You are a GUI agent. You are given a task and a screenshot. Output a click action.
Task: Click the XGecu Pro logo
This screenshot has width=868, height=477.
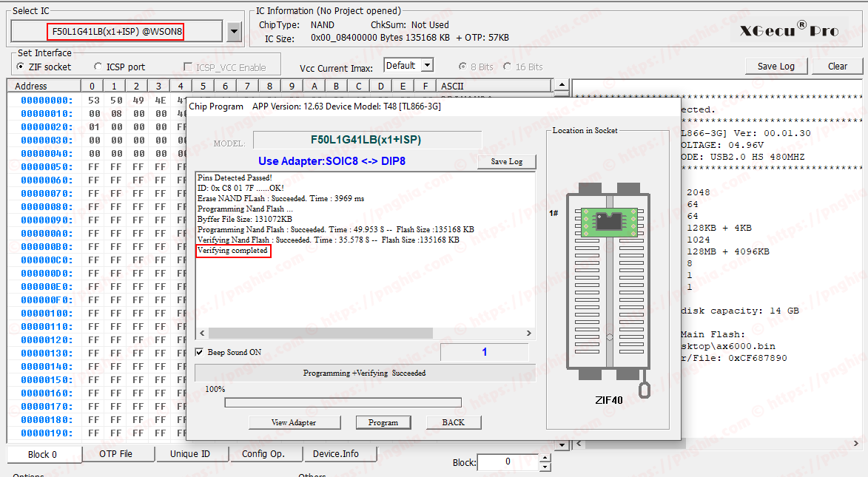790,30
